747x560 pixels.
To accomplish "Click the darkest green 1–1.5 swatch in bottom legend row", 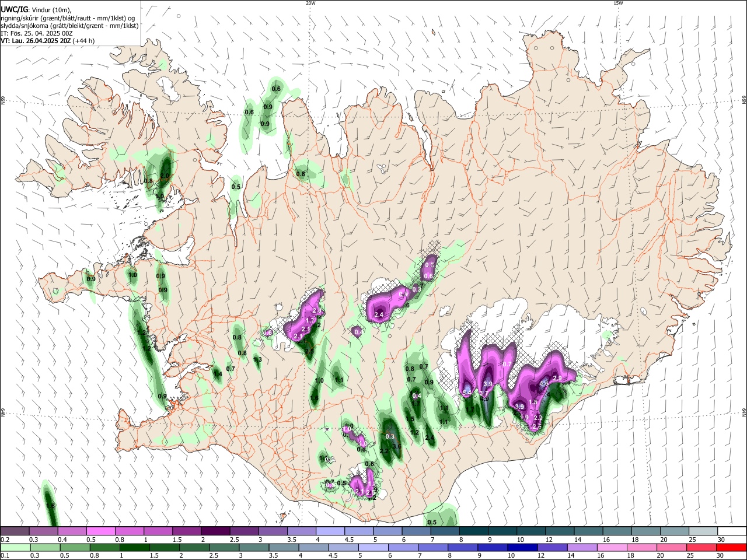I will pos(134,547).
